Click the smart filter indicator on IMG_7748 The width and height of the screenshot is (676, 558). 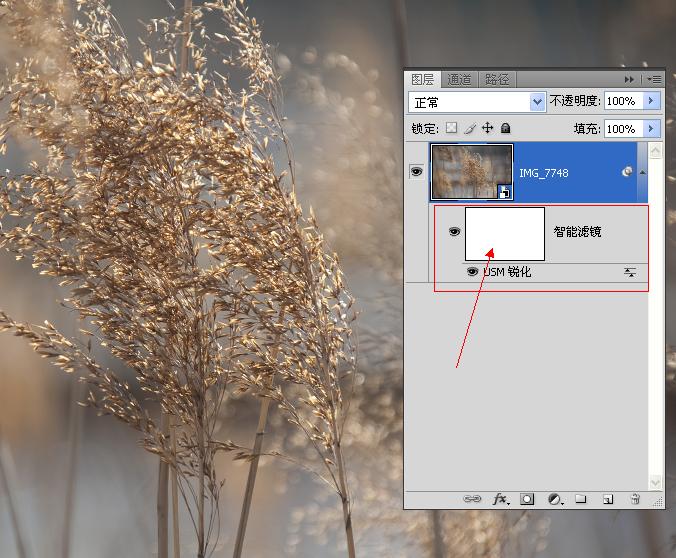pyautogui.click(x=627, y=172)
